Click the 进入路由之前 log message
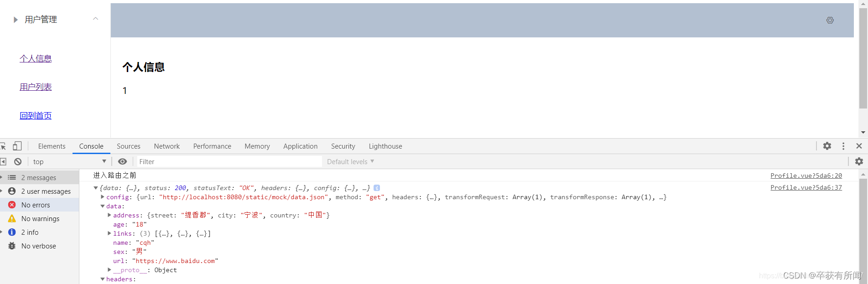Screen dimensions: 868x284 [x=115, y=176]
